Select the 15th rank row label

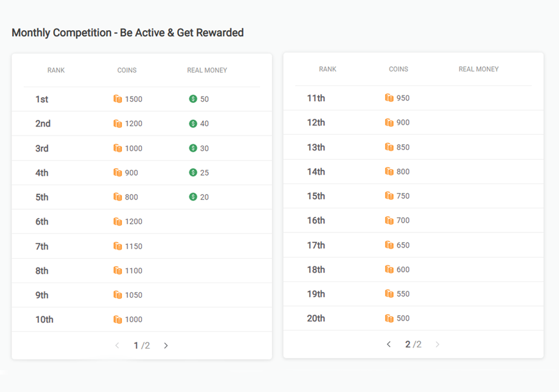click(x=316, y=196)
